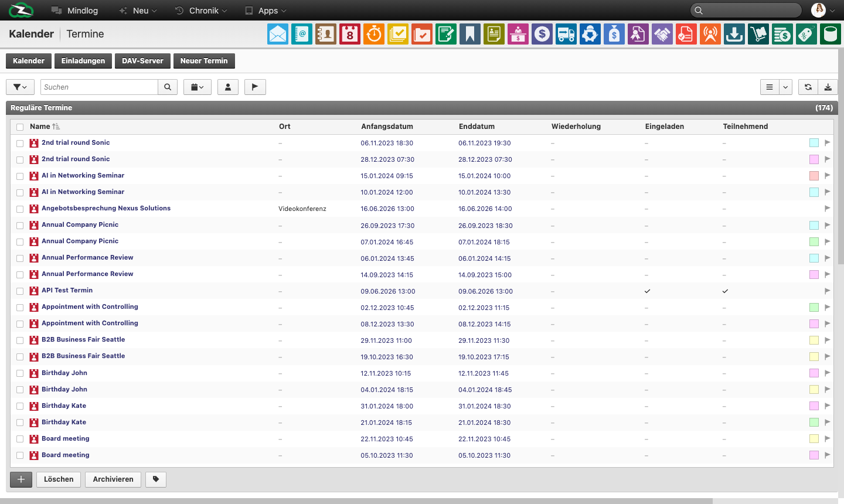Open Mindlog in the top bar
This screenshot has height=504, width=844.
pos(75,11)
